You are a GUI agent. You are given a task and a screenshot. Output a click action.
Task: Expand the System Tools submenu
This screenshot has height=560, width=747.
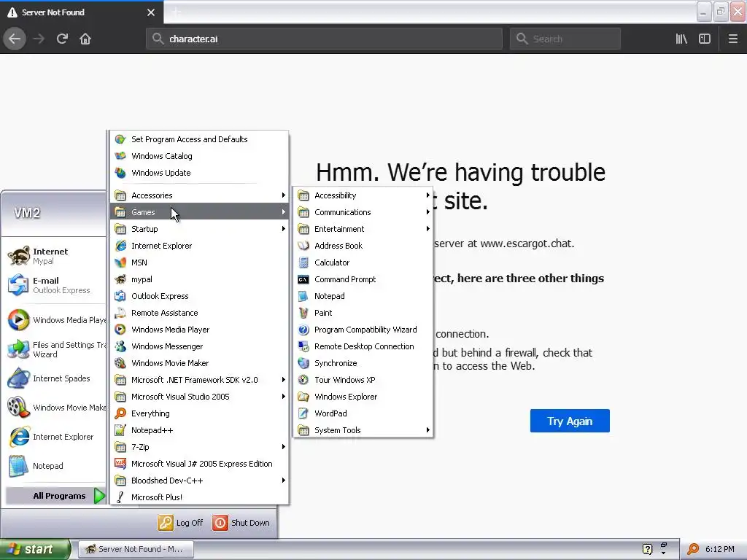(x=363, y=430)
